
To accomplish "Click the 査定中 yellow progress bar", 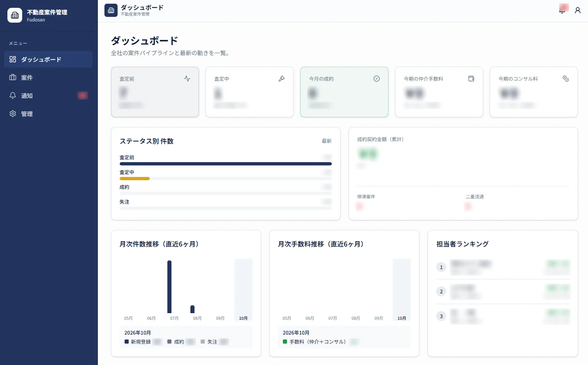I will coord(134,179).
